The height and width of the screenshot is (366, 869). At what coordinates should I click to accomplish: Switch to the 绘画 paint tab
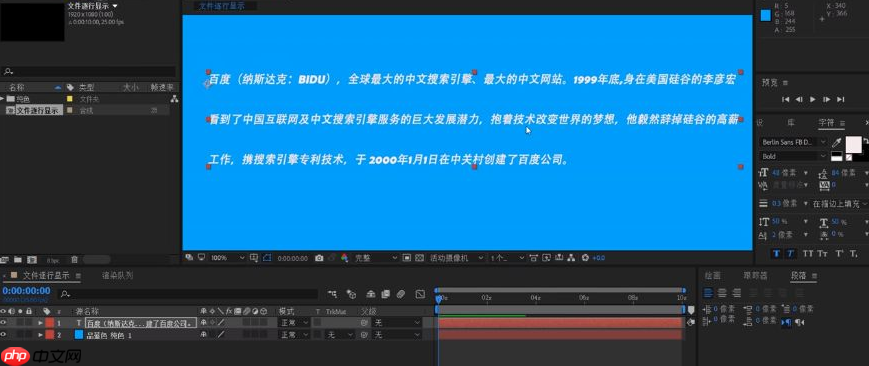tap(712, 275)
